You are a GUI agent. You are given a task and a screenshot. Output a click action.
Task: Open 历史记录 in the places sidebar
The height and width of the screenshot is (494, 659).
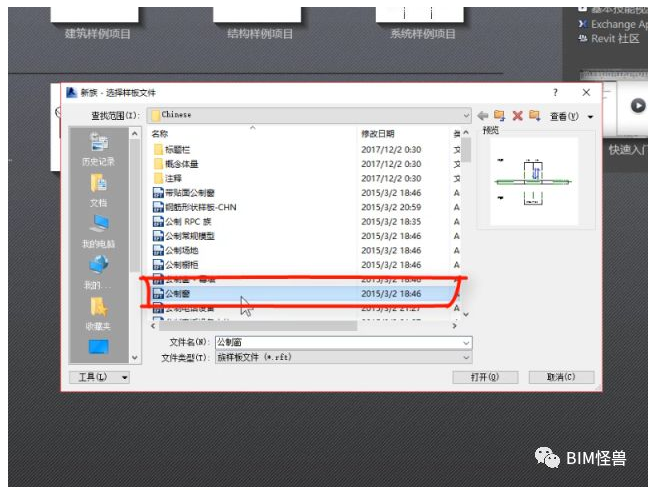click(x=98, y=150)
